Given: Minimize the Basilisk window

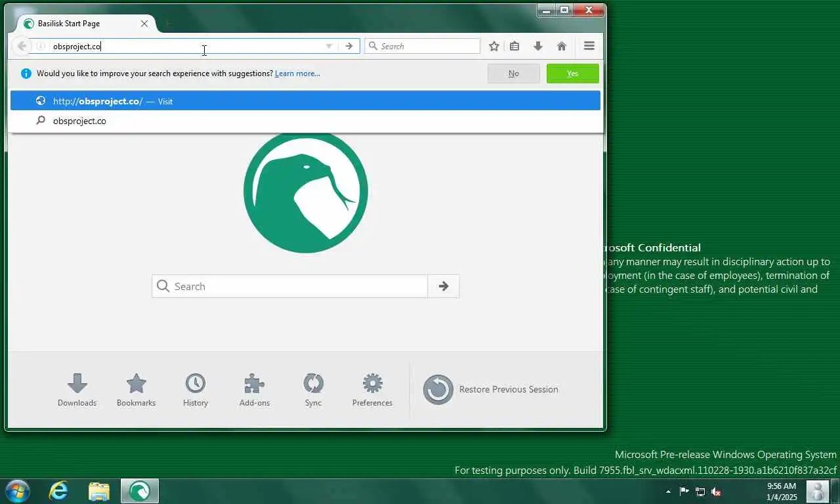Looking at the screenshot, I should point(546,10).
